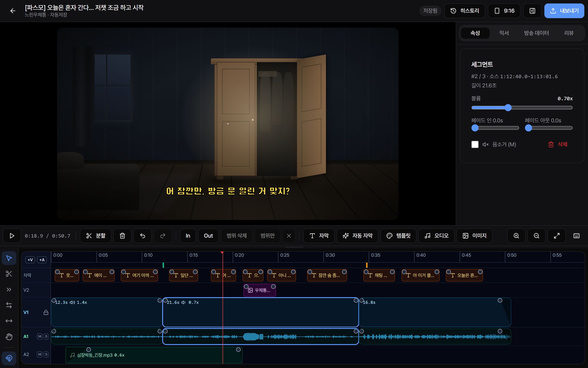Add an audio track with +A
The image size is (588, 368).
click(x=42, y=260)
